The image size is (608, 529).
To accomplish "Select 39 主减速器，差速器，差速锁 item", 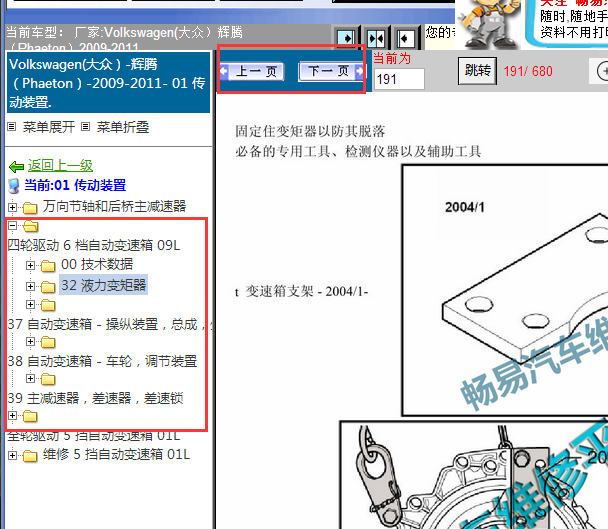I will coord(95,398).
